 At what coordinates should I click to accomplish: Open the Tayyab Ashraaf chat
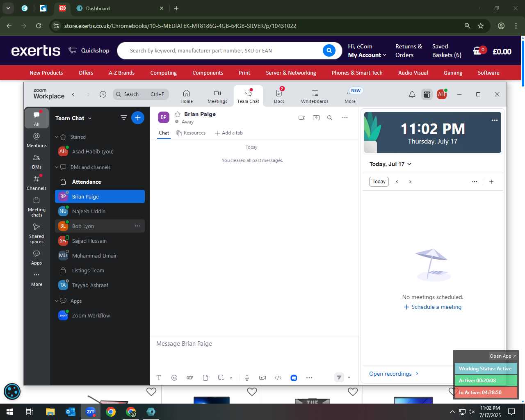coord(100,285)
